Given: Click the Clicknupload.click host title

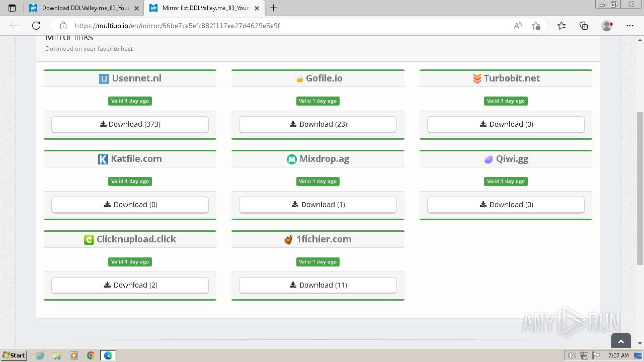Looking at the screenshot, I should pyautogui.click(x=136, y=239).
